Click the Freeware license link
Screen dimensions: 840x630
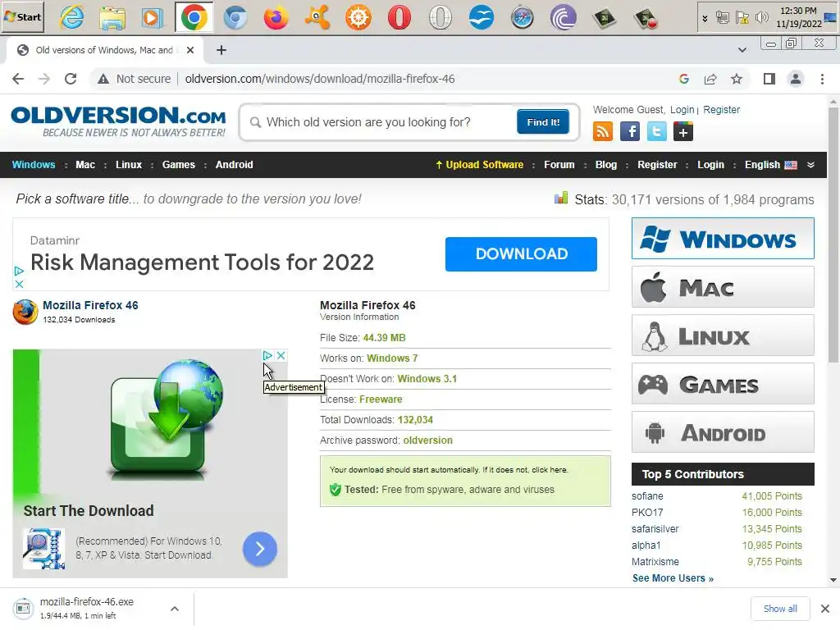pyautogui.click(x=381, y=399)
